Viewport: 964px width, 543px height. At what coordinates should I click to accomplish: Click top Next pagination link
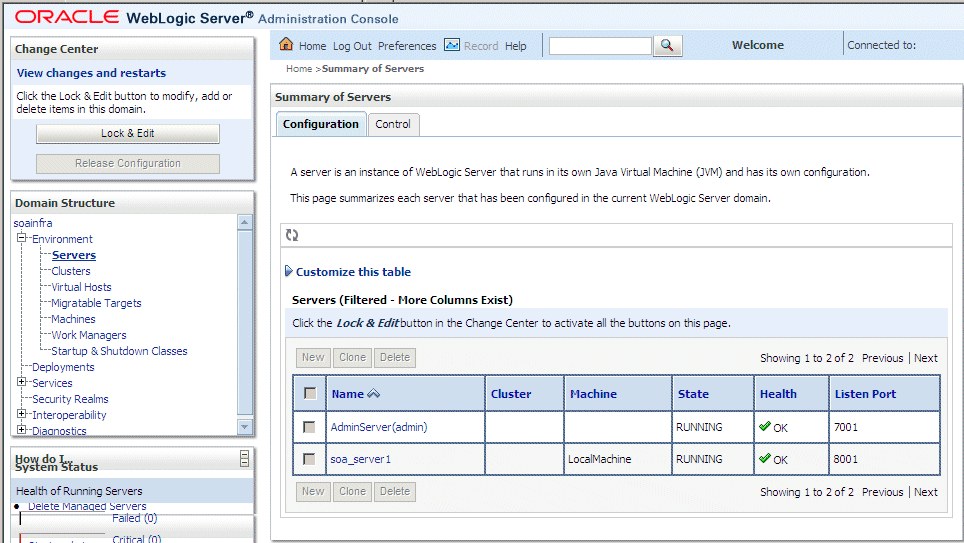click(925, 358)
